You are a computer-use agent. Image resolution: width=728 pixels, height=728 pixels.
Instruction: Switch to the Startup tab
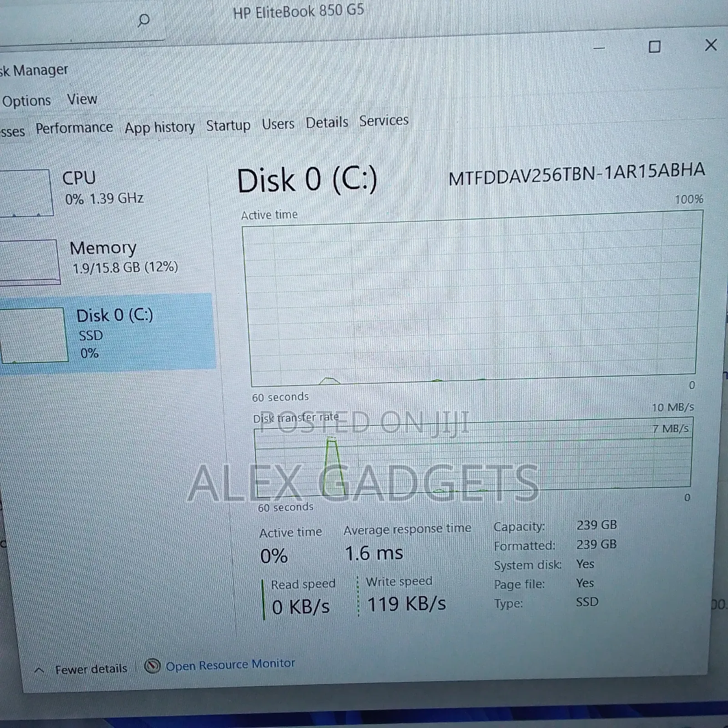tap(228, 125)
